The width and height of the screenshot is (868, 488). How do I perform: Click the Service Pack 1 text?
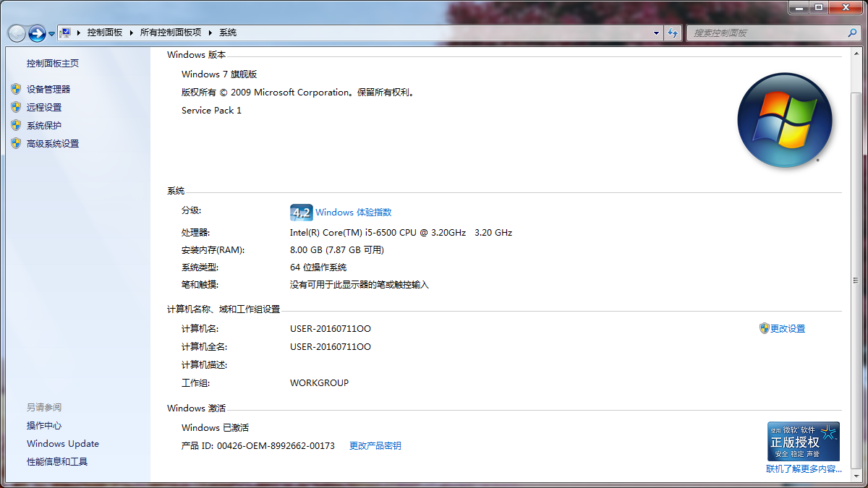click(211, 111)
